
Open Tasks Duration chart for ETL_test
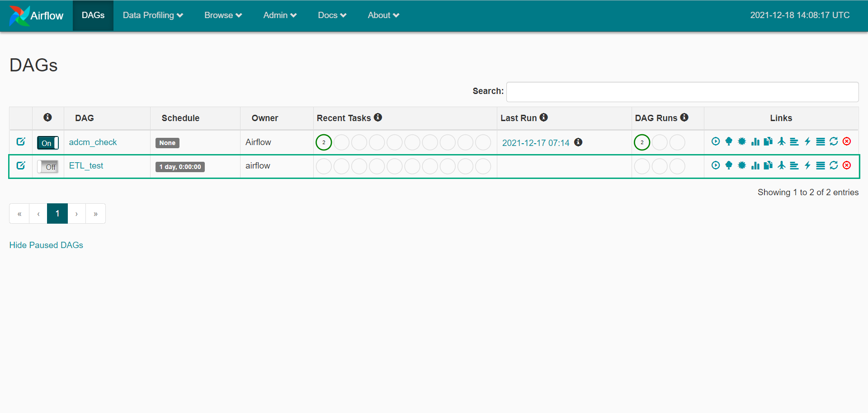click(755, 165)
